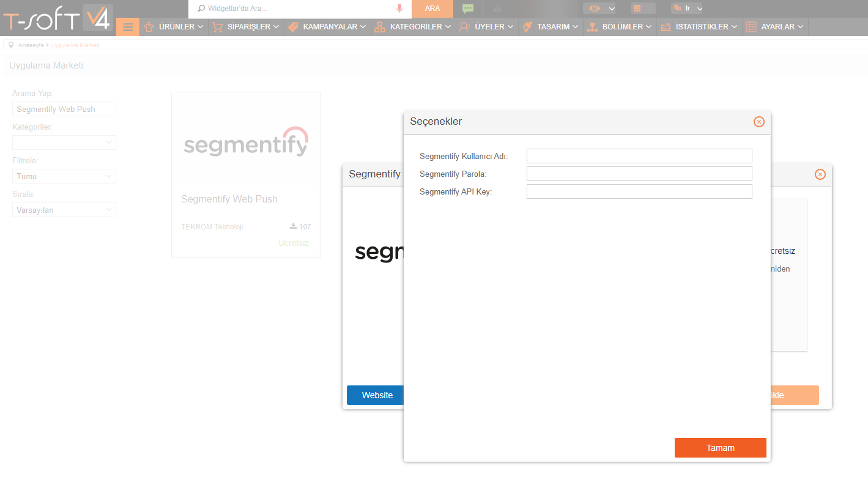Open the İSTATİSTİKLER menu
The height and width of the screenshot is (490, 868).
[x=699, y=27]
